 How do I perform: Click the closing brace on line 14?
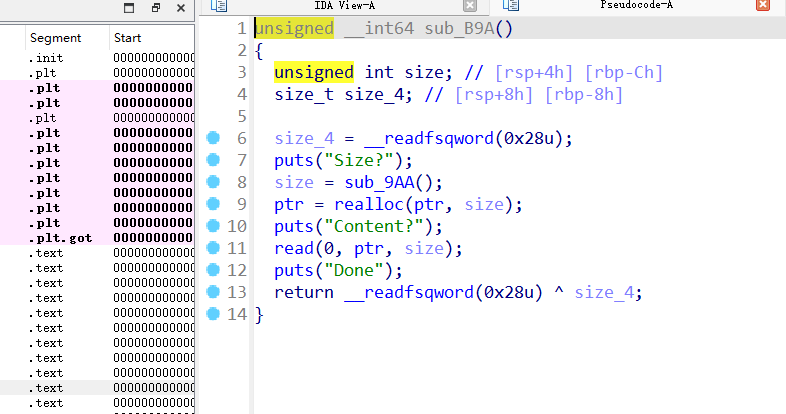tap(259, 315)
